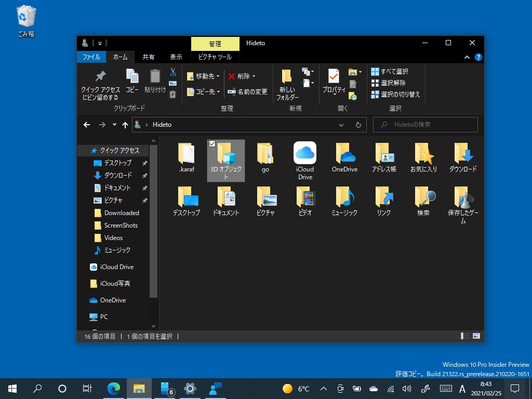Expand the address bar history dropdown
This screenshot has width=532, height=399.
[x=341, y=125]
